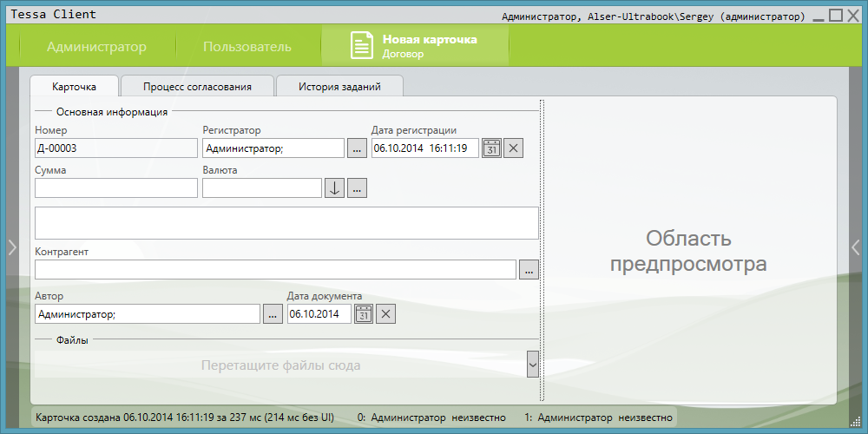Expand the Файлы area dropdown chevron
868x434 pixels.
click(x=533, y=364)
